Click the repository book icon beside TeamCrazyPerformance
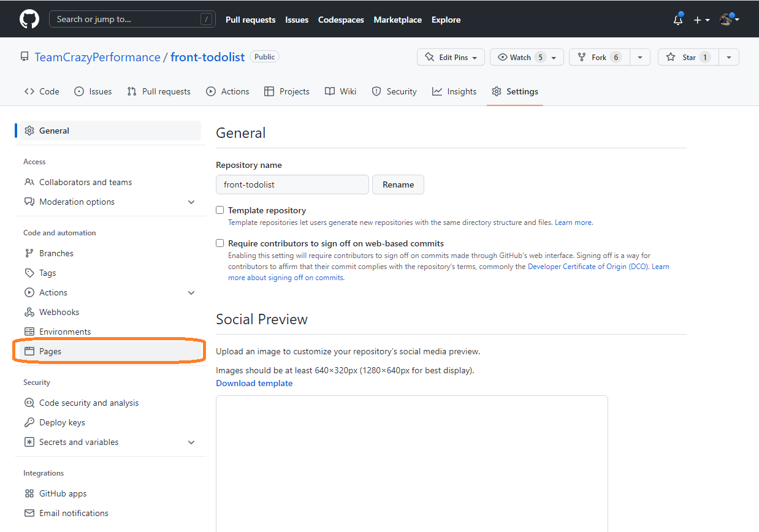Screen dimensions: 759x532 (x=25, y=57)
